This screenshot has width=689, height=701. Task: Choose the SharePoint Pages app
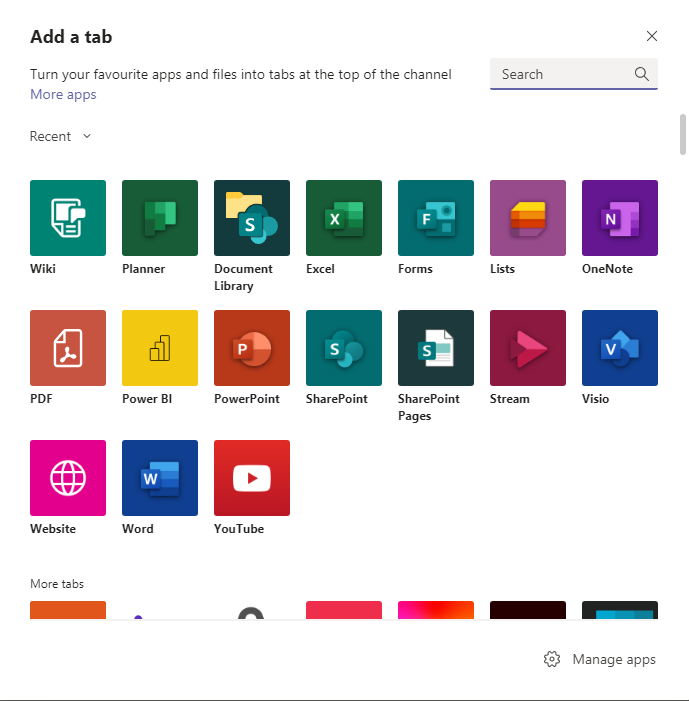pyautogui.click(x=436, y=348)
